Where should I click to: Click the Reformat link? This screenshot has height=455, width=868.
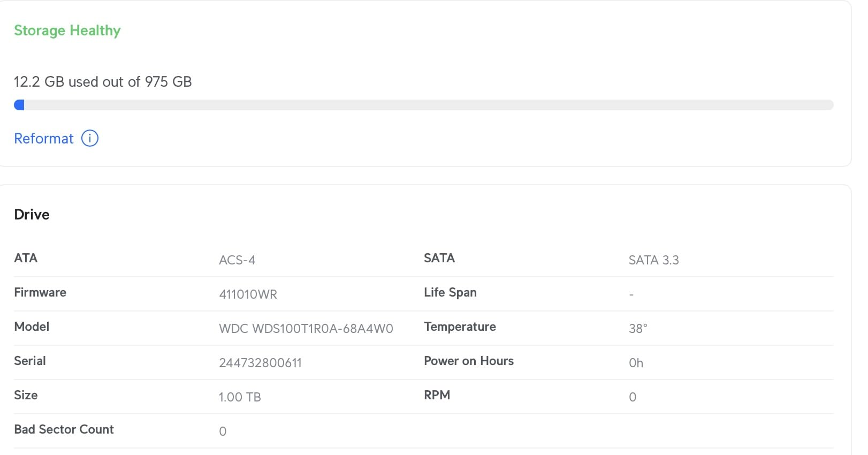[x=43, y=139]
